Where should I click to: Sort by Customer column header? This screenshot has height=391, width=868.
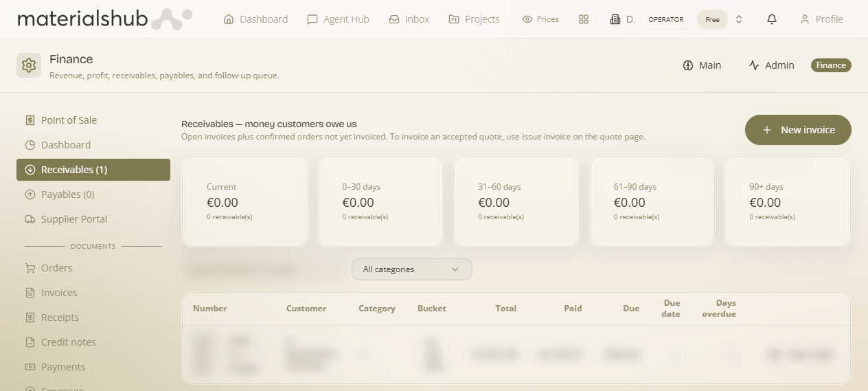[306, 309]
